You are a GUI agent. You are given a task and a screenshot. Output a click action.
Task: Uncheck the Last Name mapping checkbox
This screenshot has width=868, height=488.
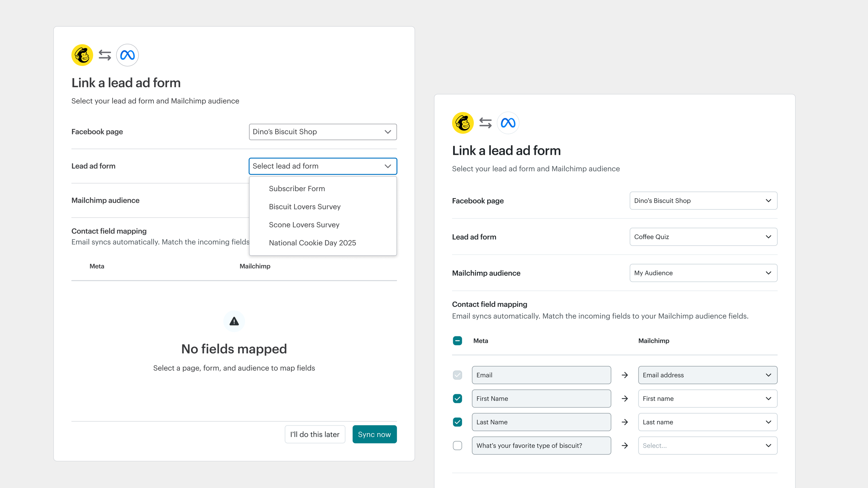coord(457,422)
